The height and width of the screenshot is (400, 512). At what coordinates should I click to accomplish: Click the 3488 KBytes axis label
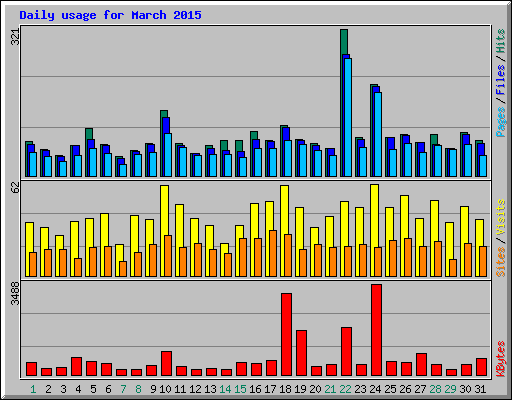(x=15, y=294)
